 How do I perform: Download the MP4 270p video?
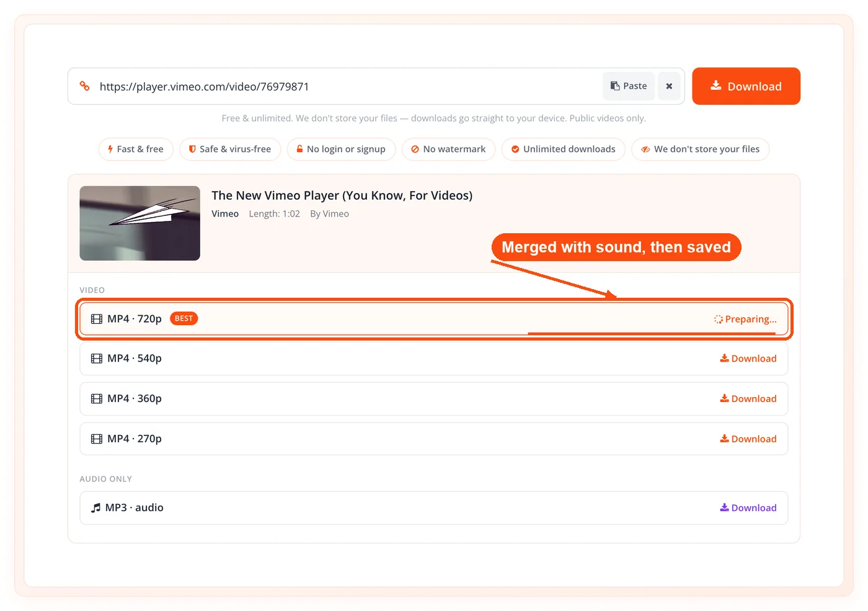[748, 439]
